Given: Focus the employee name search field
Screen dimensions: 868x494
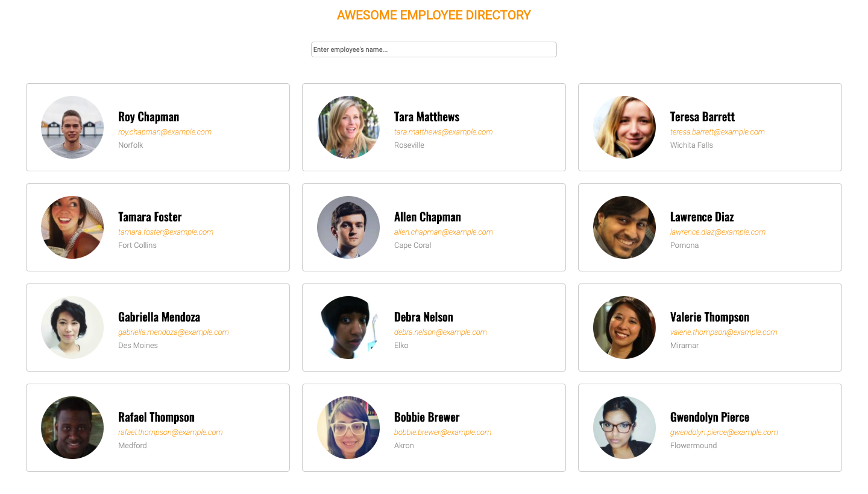Looking at the screenshot, I should 434,49.
